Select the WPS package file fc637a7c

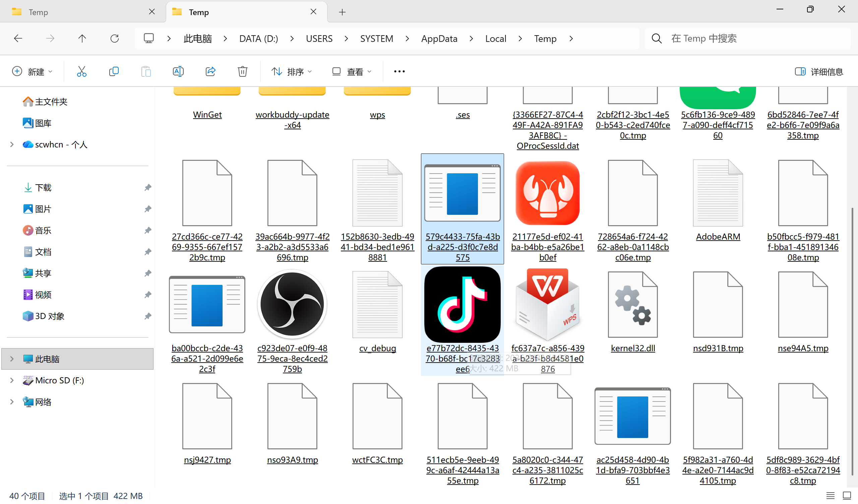(548, 320)
